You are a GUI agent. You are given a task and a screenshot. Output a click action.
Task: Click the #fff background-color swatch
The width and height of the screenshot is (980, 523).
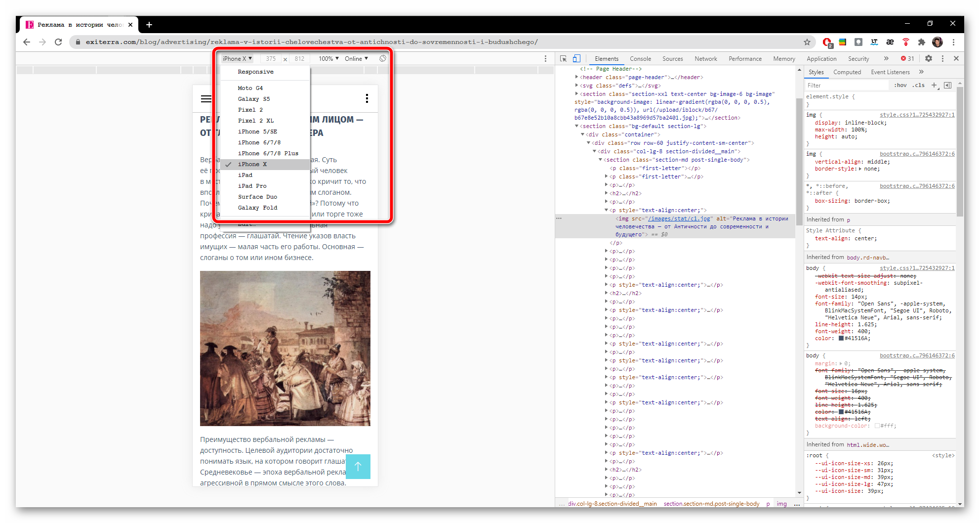pyautogui.click(x=877, y=426)
